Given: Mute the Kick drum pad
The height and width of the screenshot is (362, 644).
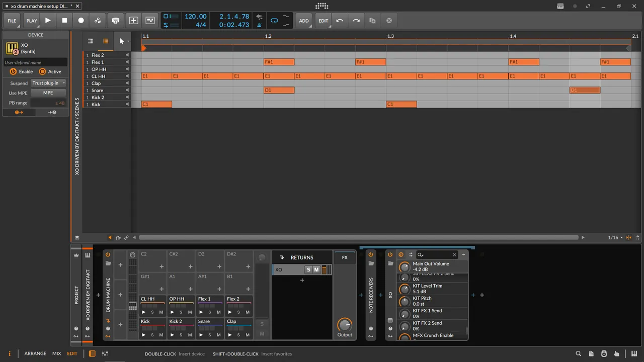Looking at the screenshot, I should point(161,335).
